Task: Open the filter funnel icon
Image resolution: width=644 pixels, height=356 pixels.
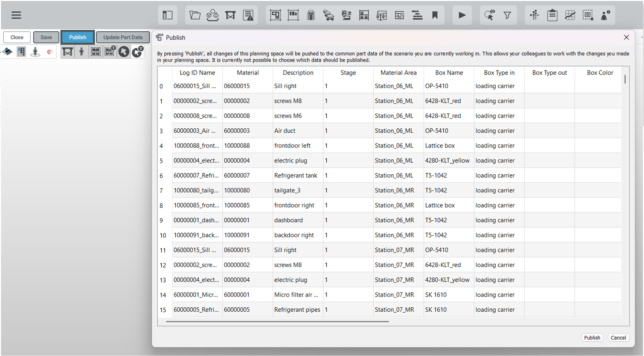Action: (x=507, y=15)
